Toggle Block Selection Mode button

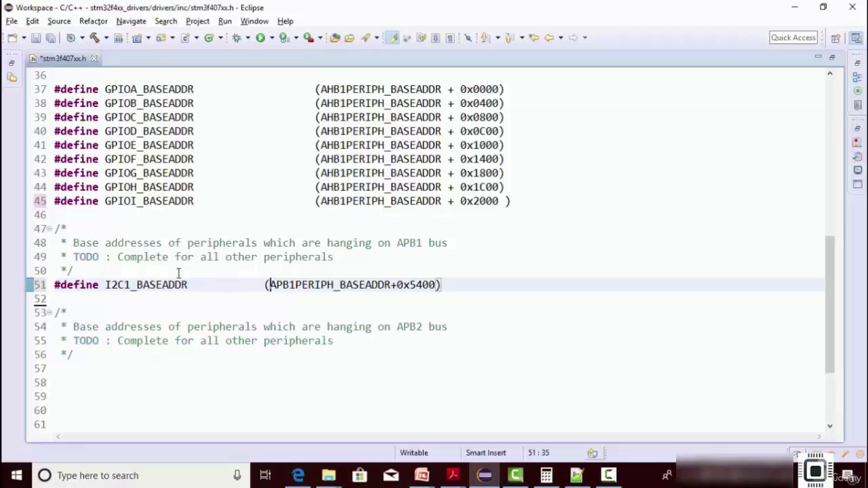point(435,38)
